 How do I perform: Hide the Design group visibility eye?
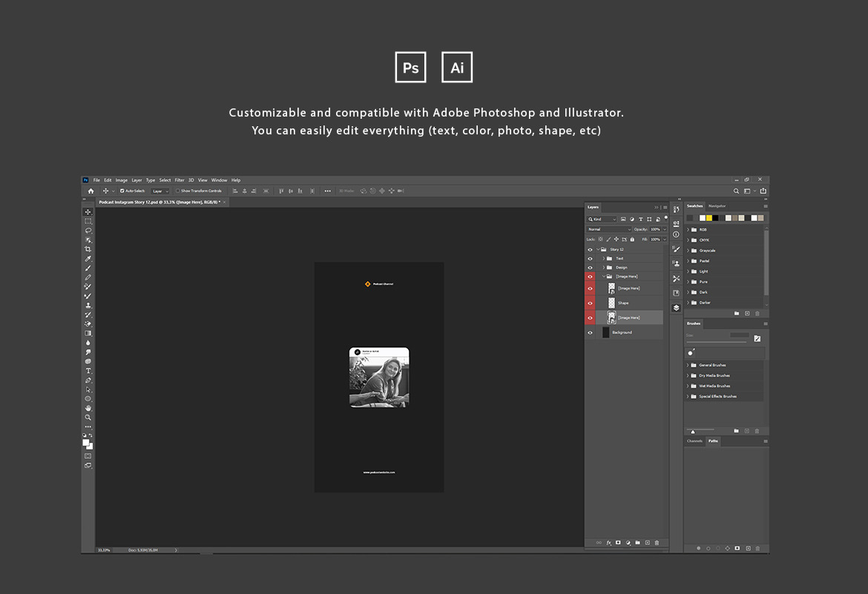point(590,267)
